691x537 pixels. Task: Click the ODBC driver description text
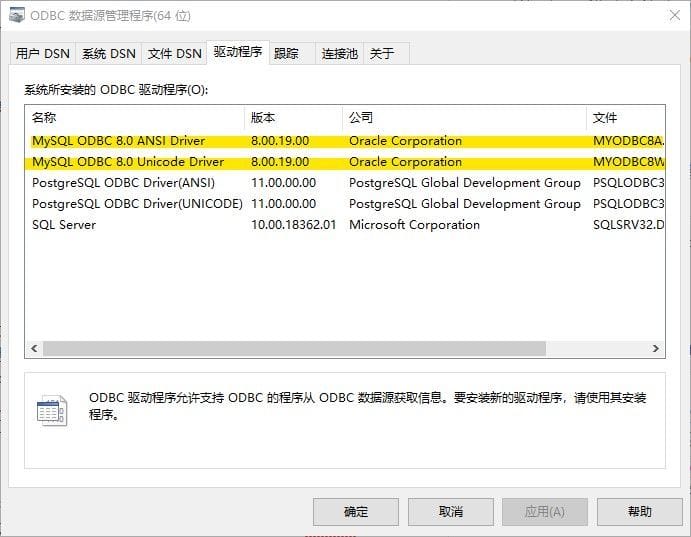pos(368,406)
